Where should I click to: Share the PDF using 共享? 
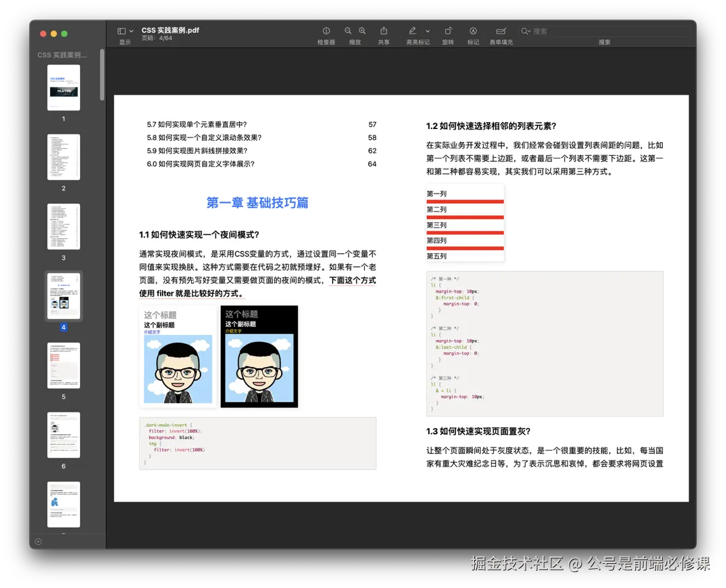(x=384, y=30)
